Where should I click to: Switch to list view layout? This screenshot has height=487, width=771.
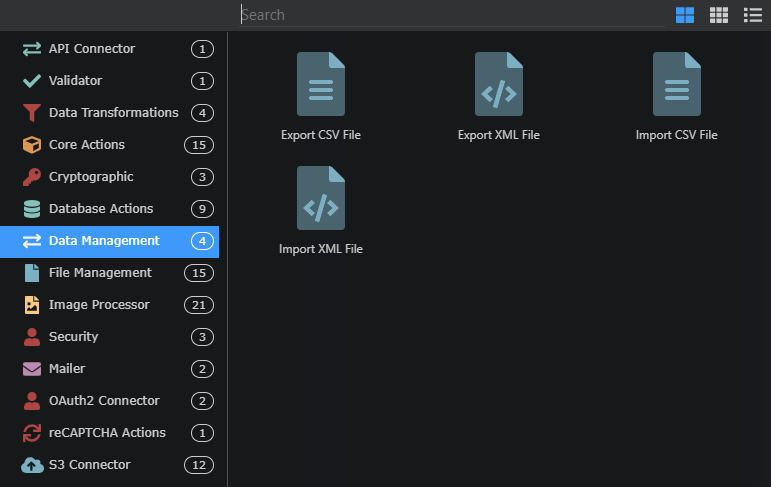click(752, 15)
